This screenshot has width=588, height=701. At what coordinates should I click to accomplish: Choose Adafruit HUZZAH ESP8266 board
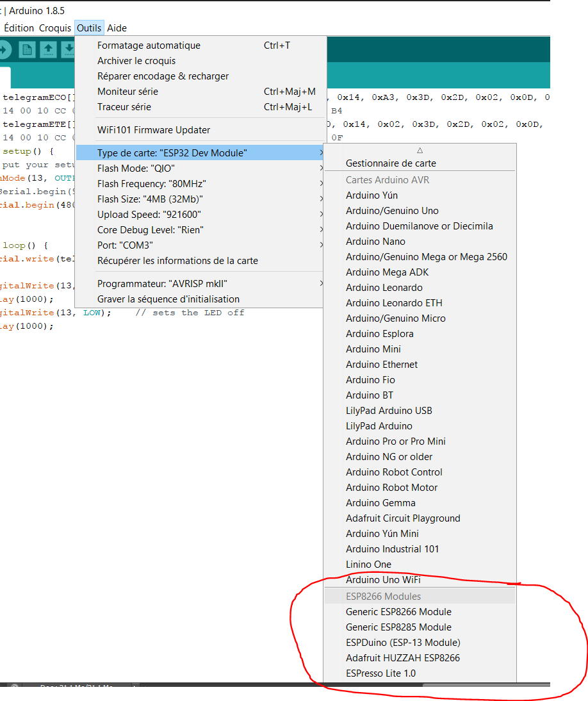coord(403,658)
